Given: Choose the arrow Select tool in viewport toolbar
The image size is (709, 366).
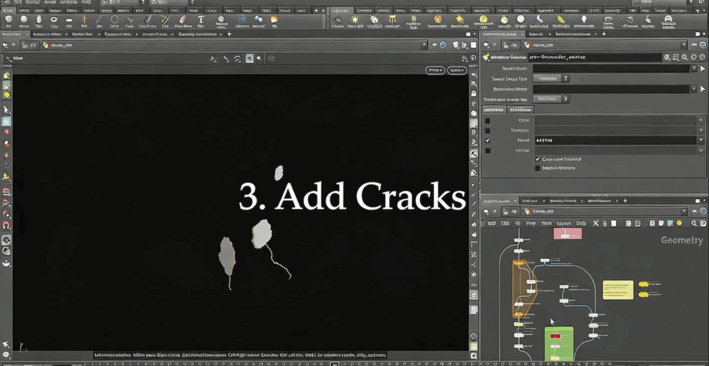Looking at the screenshot, I should click(6, 110).
